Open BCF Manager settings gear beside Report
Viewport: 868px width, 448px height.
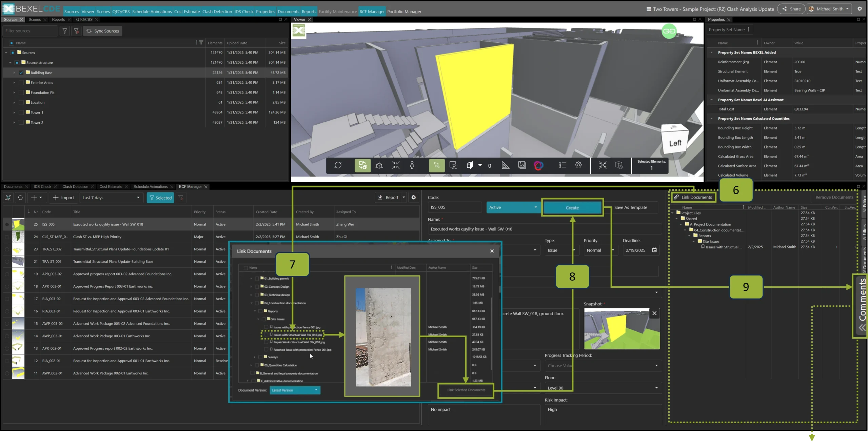pos(414,197)
